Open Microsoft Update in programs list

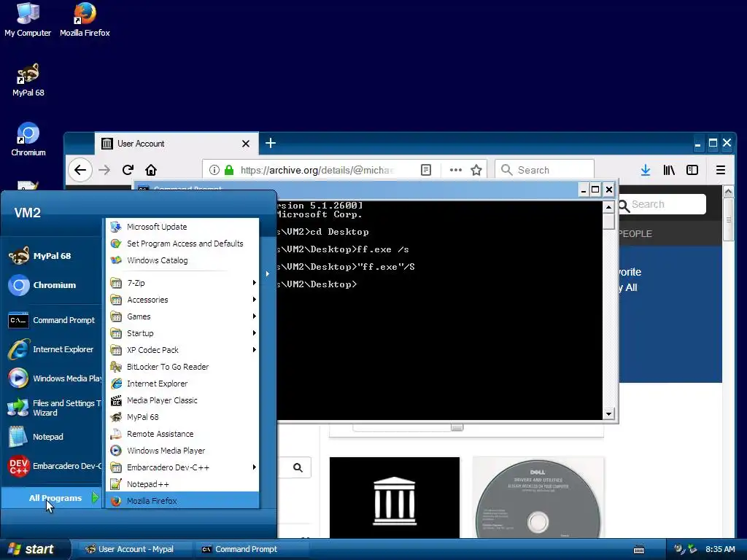coord(182,227)
